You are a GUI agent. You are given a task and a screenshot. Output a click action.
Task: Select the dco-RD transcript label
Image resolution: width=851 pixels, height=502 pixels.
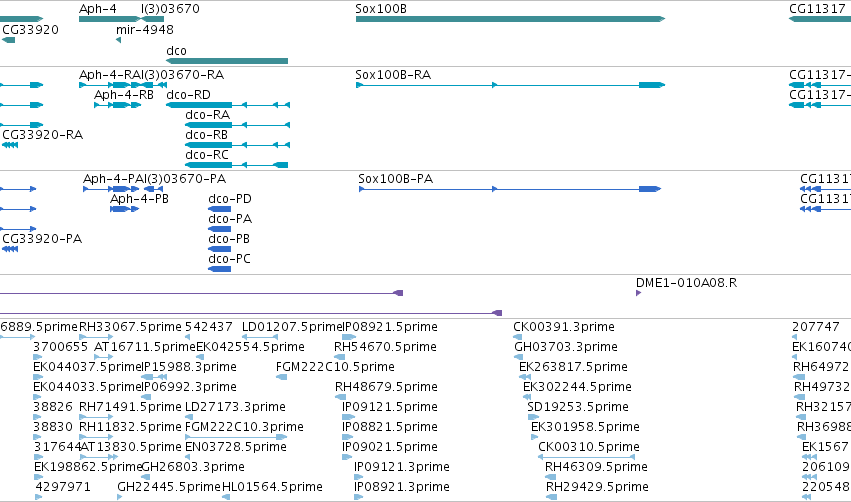coord(188,94)
